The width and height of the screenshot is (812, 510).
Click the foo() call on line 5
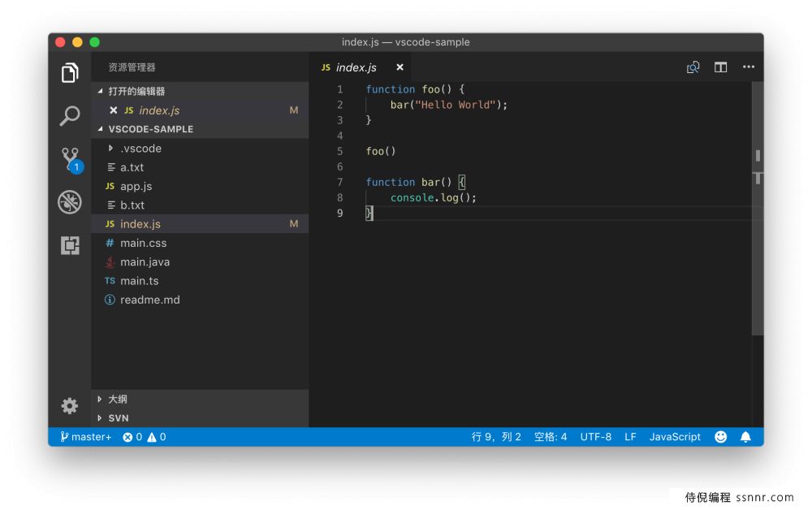381,151
